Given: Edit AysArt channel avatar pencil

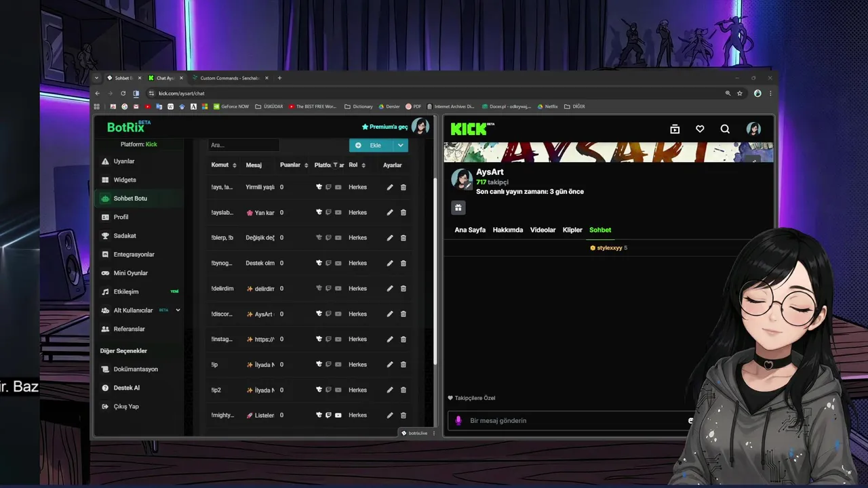Looking at the screenshot, I should (x=468, y=185).
